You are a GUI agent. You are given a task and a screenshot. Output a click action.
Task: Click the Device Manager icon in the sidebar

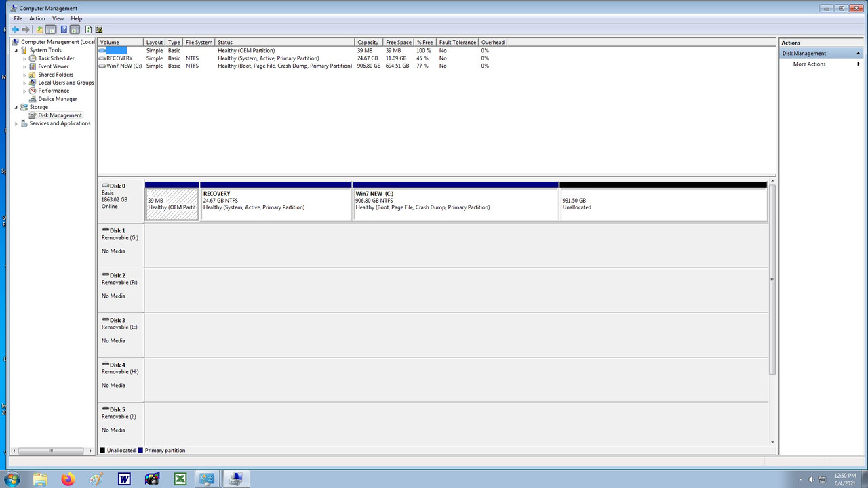click(x=33, y=98)
